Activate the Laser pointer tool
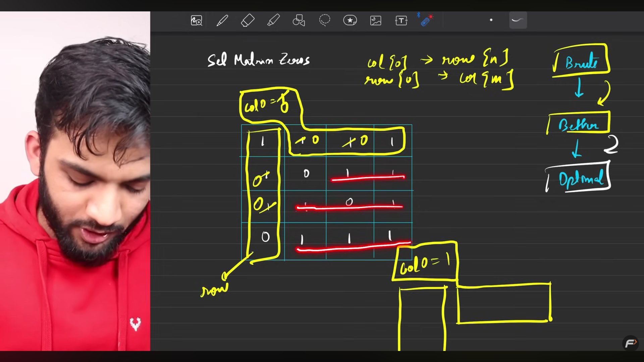644x362 pixels. [426, 21]
